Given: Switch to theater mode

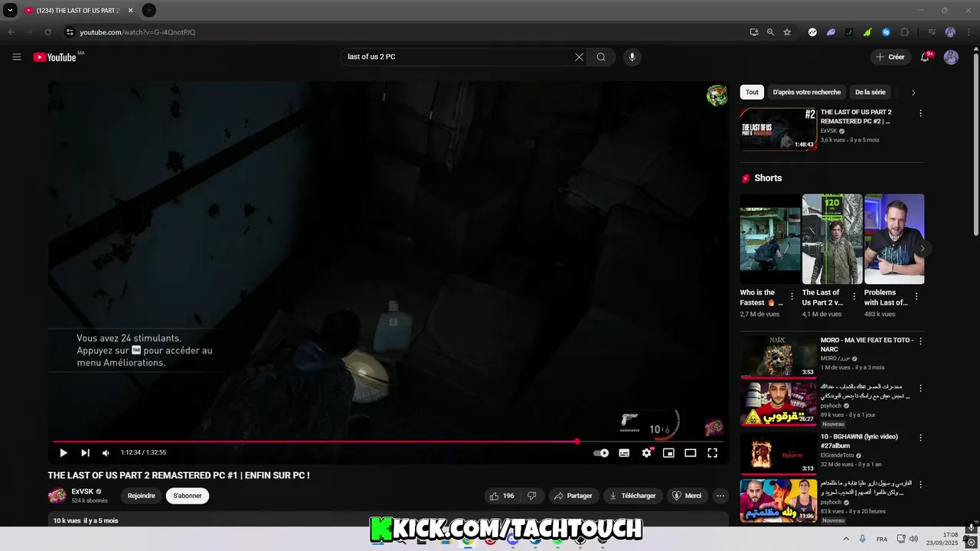Looking at the screenshot, I should [x=690, y=453].
